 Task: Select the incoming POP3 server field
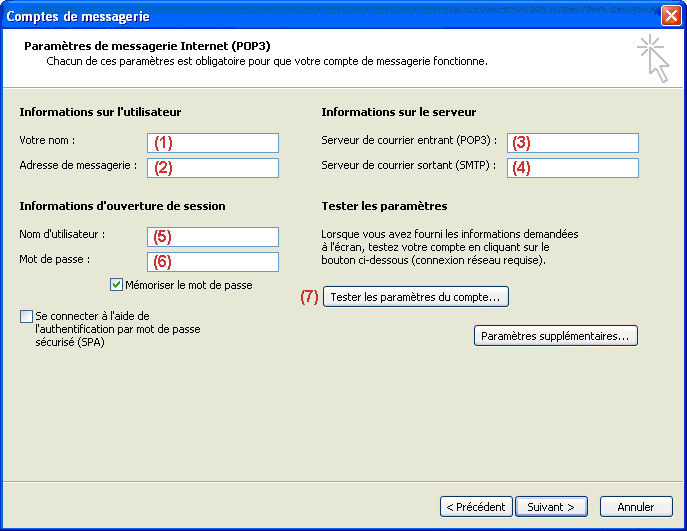573,143
